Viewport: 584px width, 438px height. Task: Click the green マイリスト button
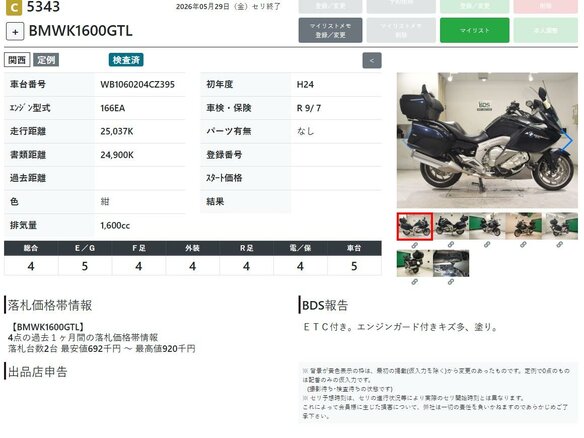click(474, 30)
